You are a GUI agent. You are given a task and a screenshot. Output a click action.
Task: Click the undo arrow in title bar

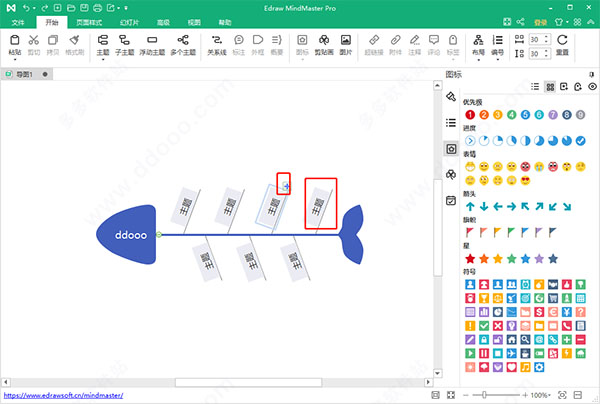tap(26, 8)
